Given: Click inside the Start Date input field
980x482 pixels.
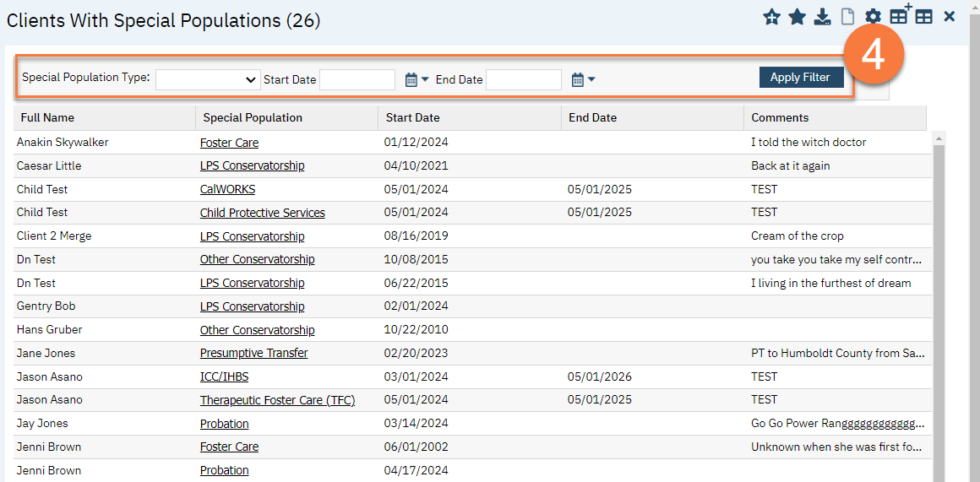Looking at the screenshot, I should click(x=357, y=79).
